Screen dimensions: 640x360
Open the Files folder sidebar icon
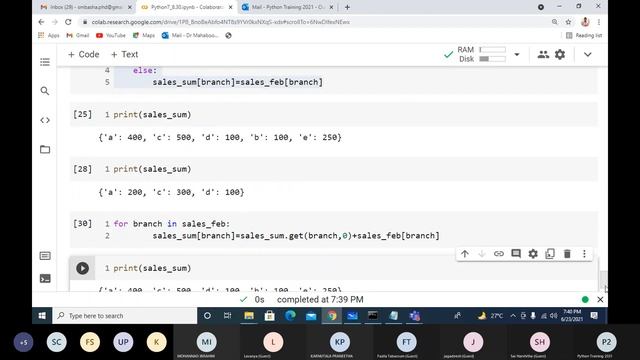tap(45, 149)
